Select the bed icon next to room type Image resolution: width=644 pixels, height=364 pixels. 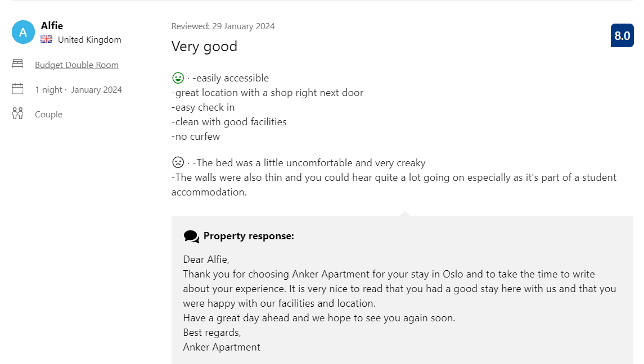17,64
